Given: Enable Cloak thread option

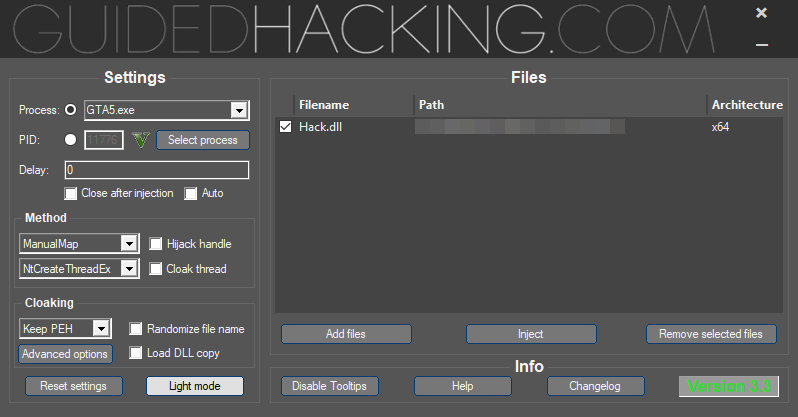Looking at the screenshot, I should tap(155, 269).
